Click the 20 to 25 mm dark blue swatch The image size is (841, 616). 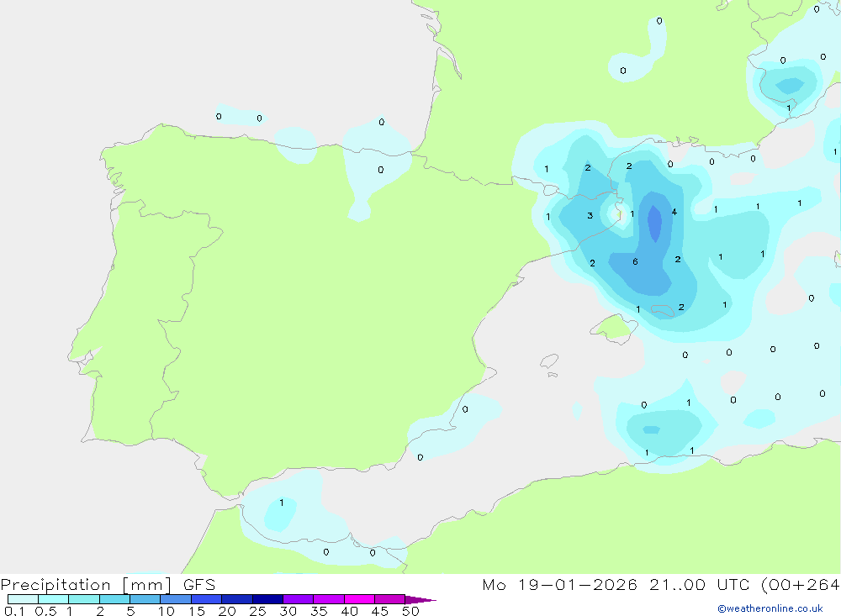236,599
